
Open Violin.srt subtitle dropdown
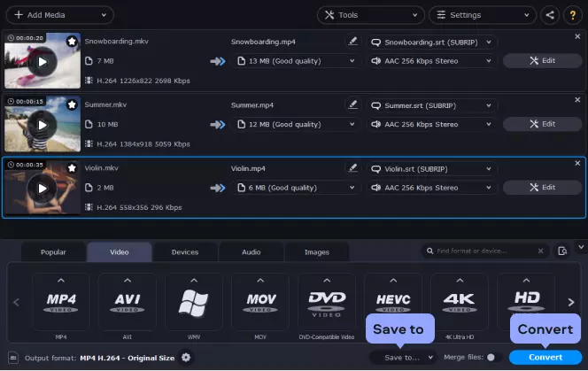point(431,169)
